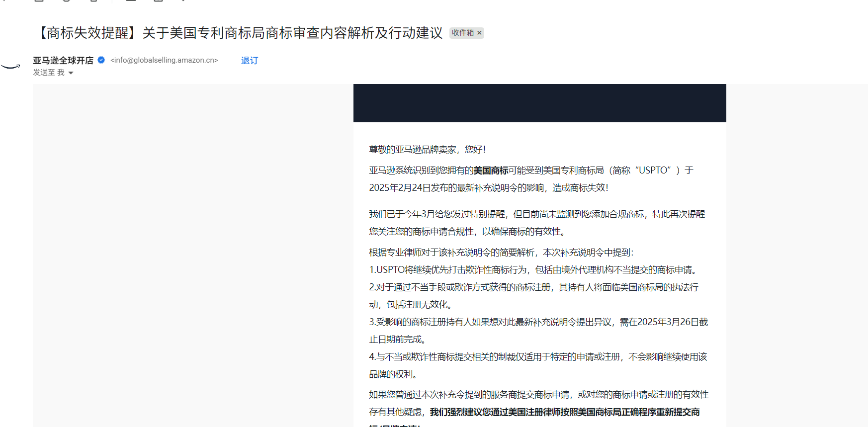Click the line starting 根据专业律师
Image resolution: width=868 pixels, height=427 pixels.
point(501,253)
